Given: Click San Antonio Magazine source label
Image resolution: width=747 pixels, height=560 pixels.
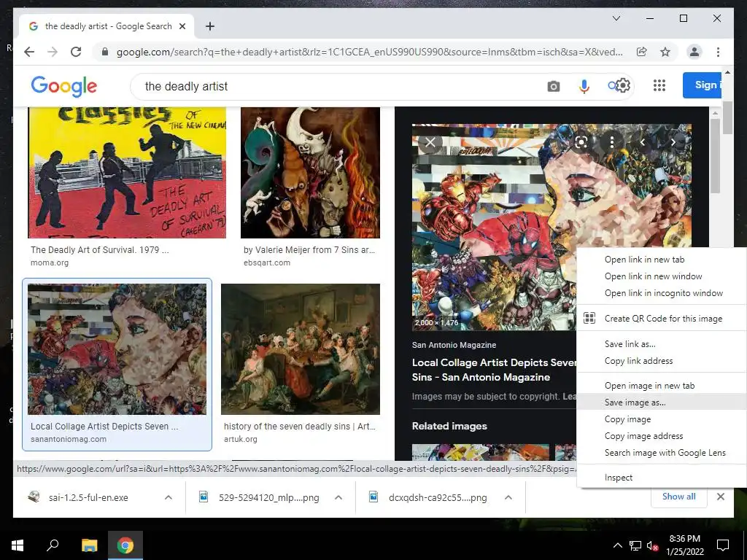Looking at the screenshot, I should click(x=454, y=345).
